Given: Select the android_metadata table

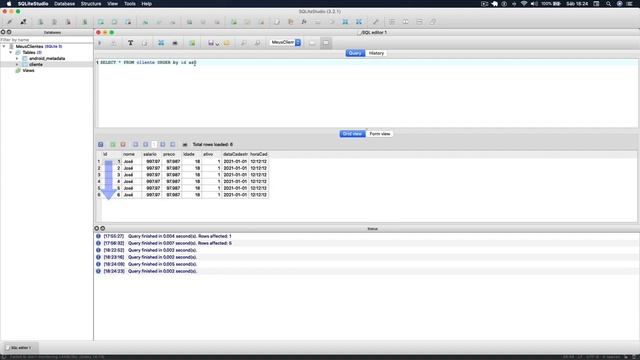Looking at the screenshot, I should click(x=47, y=59).
